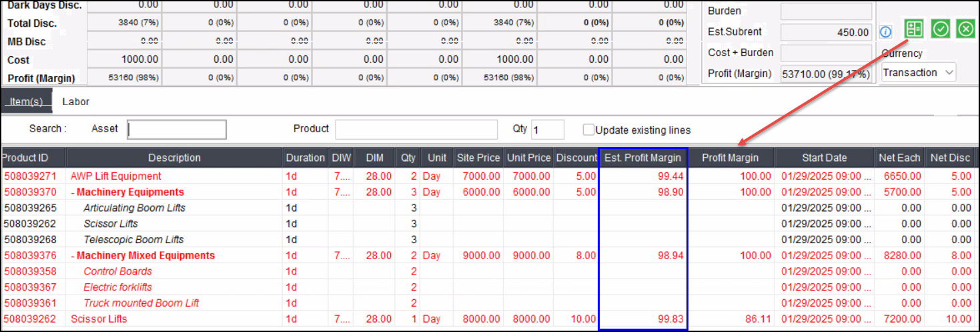Screen dimensions: 980x332
Task: Select the AWP Lift Equipment row
Action: (116, 176)
